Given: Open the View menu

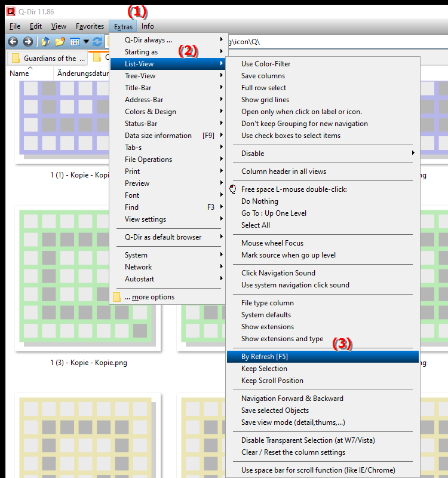Looking at the screenshot, I should (x=59, y=26).
